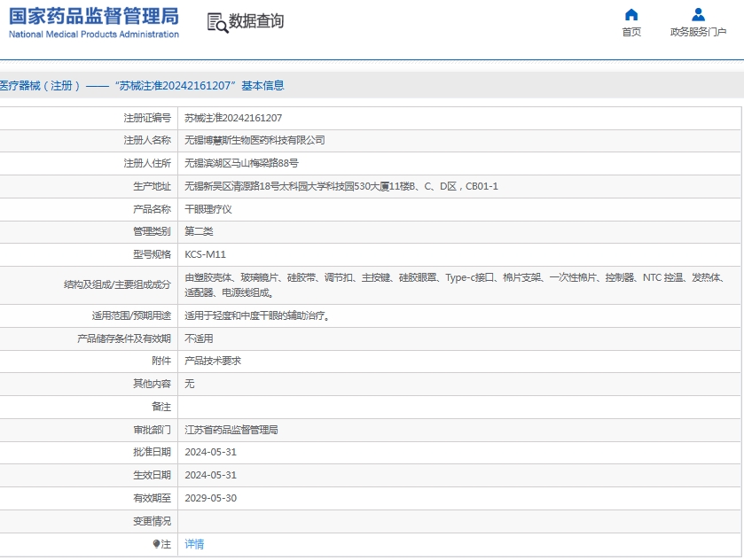Viewport: 744px width, 560px height.
Task: Click attachment value 产品技术要求
Action: pyautogui.click(x=213, y=361)
